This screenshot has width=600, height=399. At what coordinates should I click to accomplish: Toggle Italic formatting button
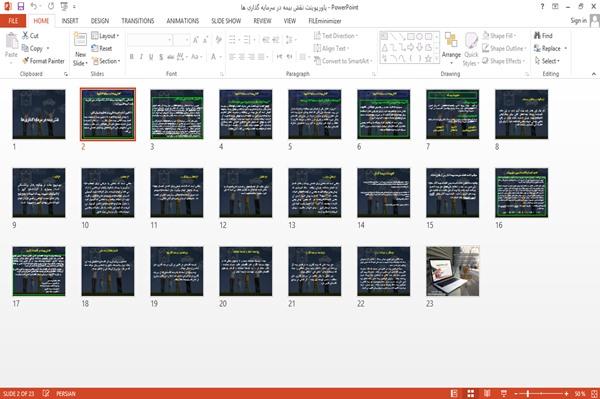(x=141, y=57)
